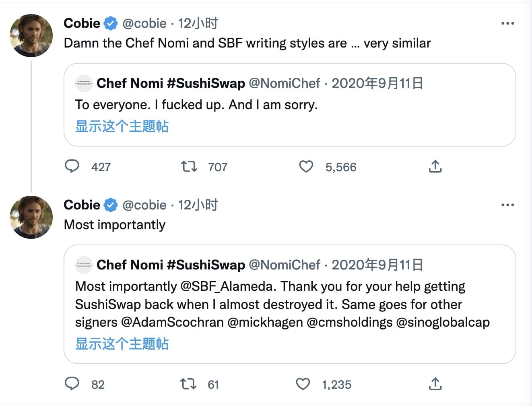This screenshot has height=406, width=532.
Task: Like the first tweet with the heart icon
Action: point(306,166)
